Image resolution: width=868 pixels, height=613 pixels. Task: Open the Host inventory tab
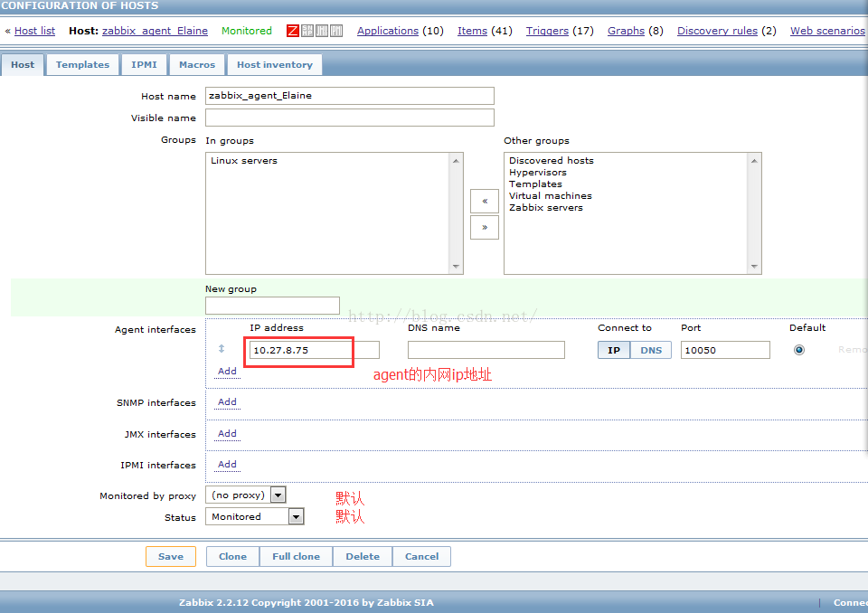tap(275, 65)
